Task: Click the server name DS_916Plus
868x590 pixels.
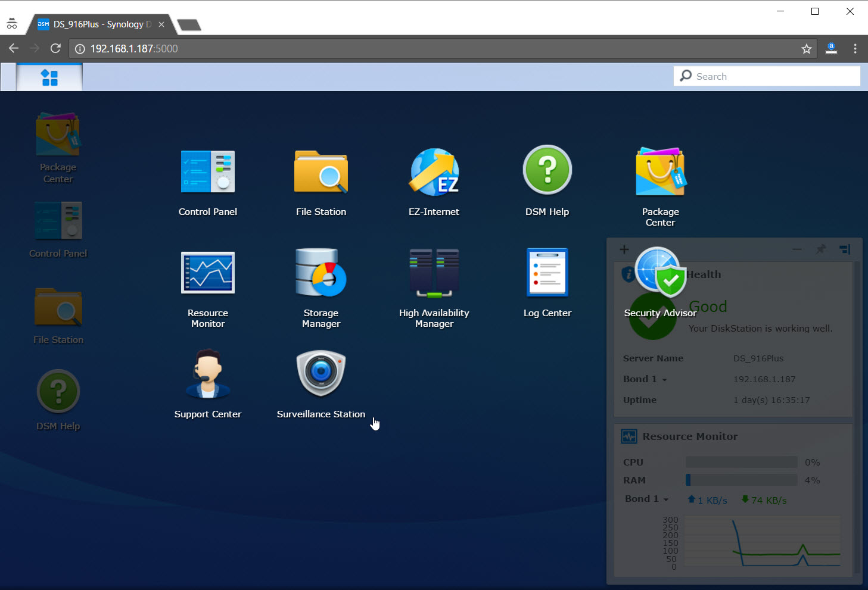Action: [758, 358]
